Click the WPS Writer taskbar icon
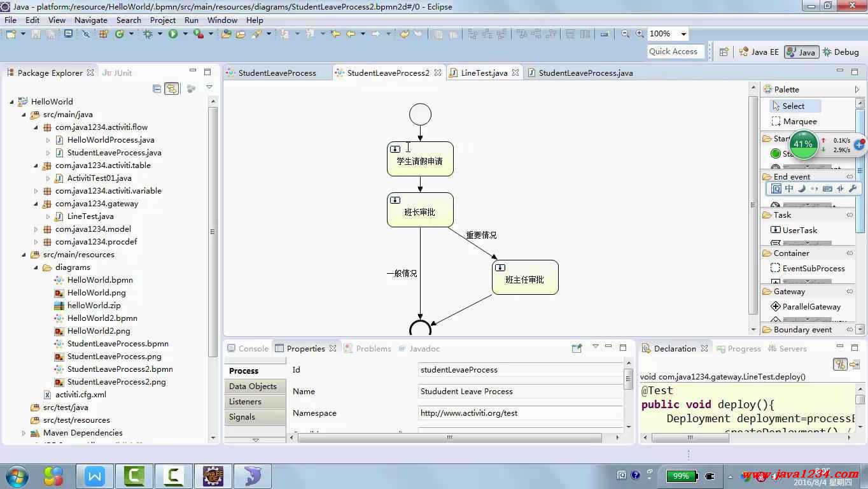The height and width of the screenshot is (489, 868). [95, 476]
